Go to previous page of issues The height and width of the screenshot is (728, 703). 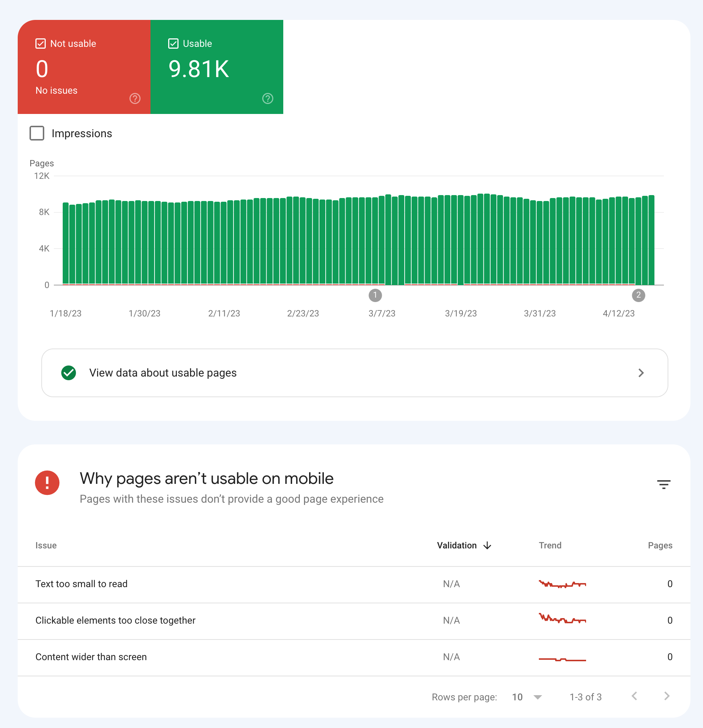634,696
